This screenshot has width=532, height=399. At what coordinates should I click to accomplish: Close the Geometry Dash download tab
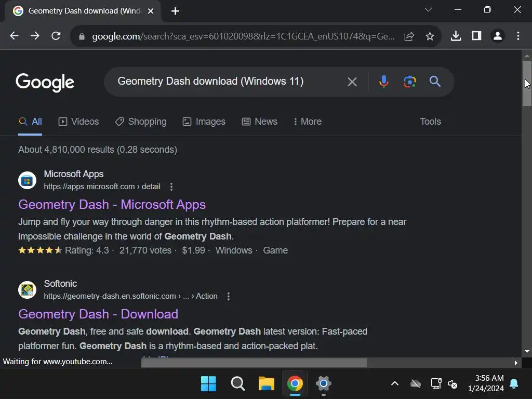(151, 11)
